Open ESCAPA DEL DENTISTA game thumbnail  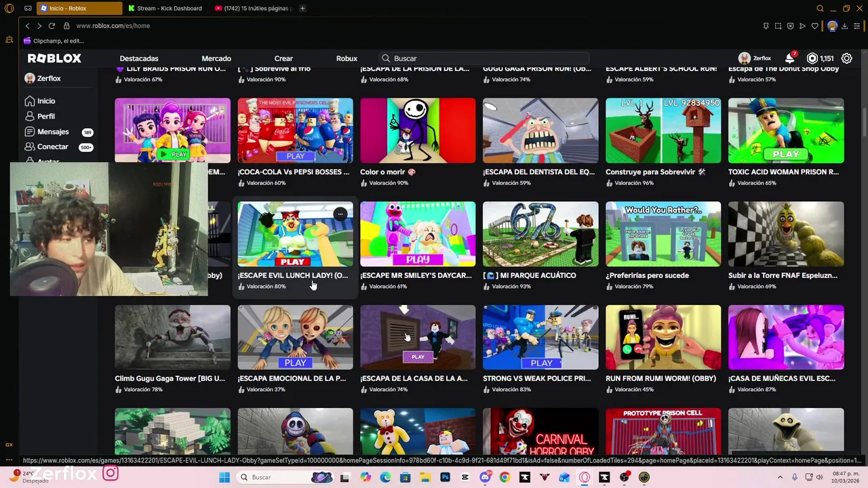click(x=540, y=130)
